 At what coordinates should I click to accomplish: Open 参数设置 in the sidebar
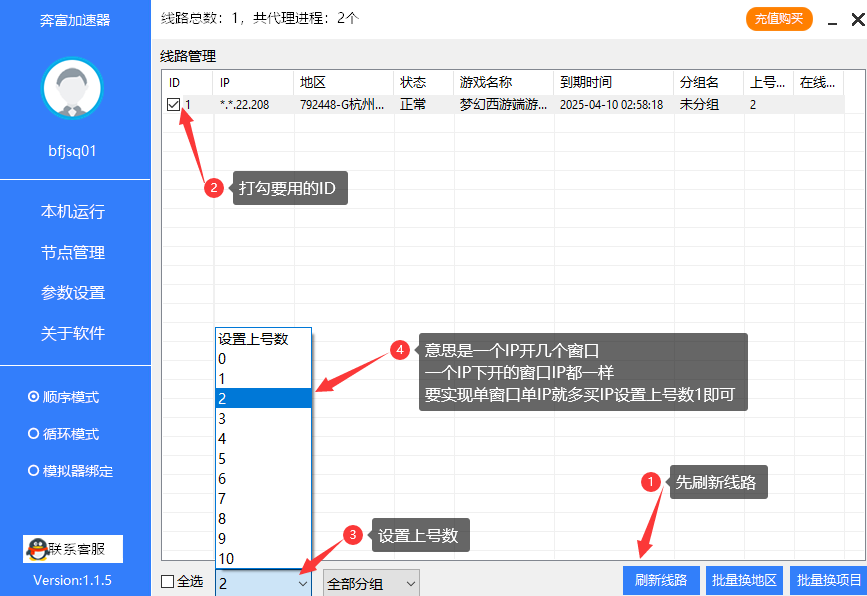(73, 293)
